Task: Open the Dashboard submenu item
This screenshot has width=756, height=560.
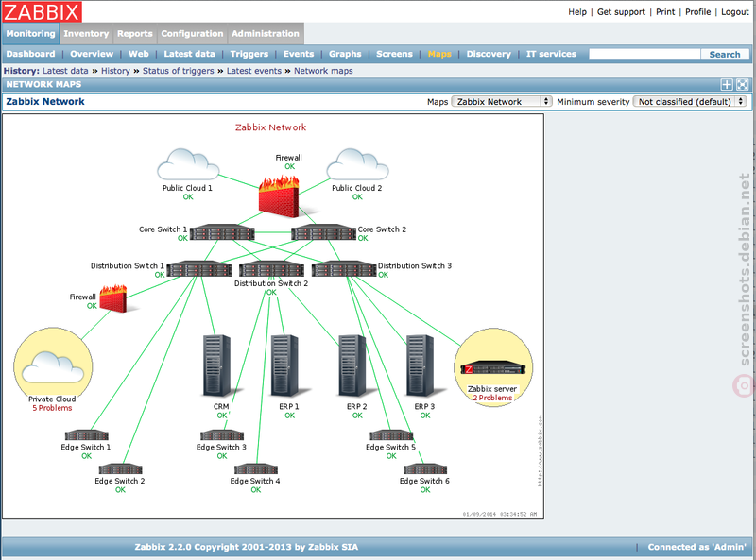Action: click(x=31, y=54)
